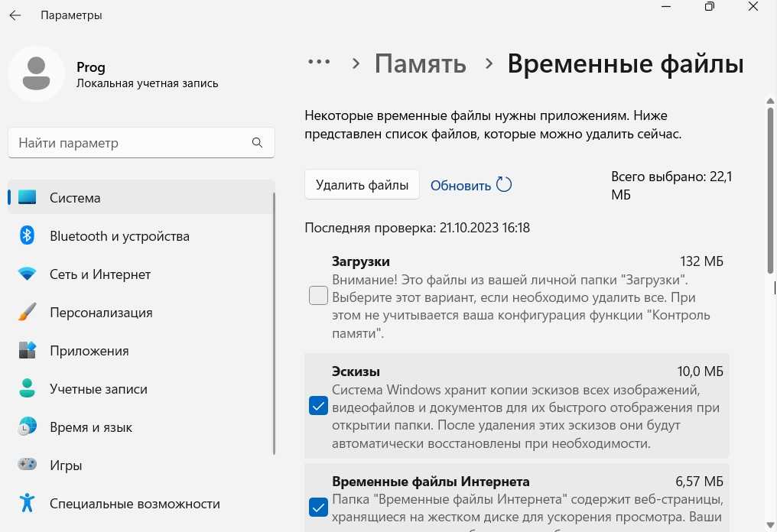
Task: Click the Персонализация paintbrush icon
Action: pyautogui.click(x=28, y=313)
